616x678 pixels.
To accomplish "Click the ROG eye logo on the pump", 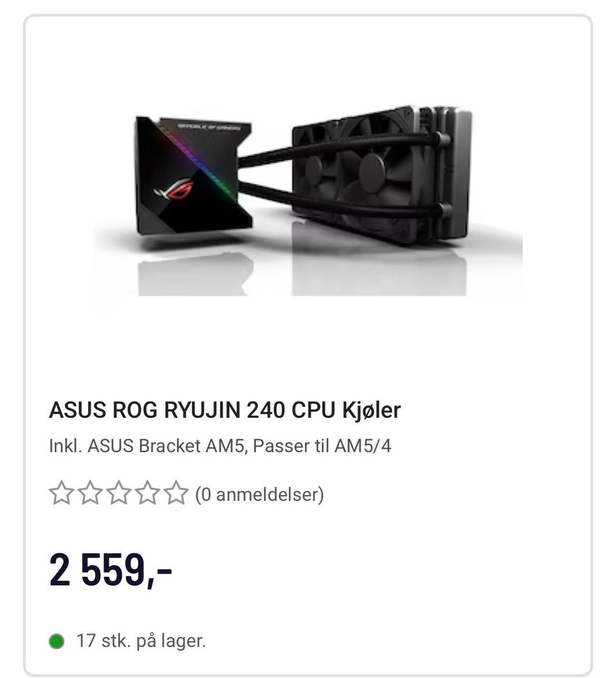I will tap(174, 189).
